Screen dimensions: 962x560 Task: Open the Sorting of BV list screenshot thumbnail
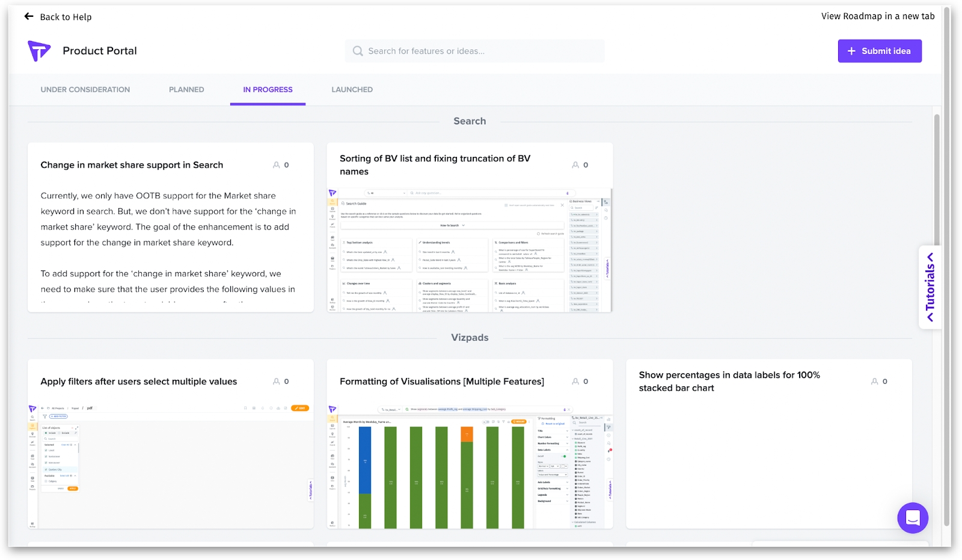(469, 251)
